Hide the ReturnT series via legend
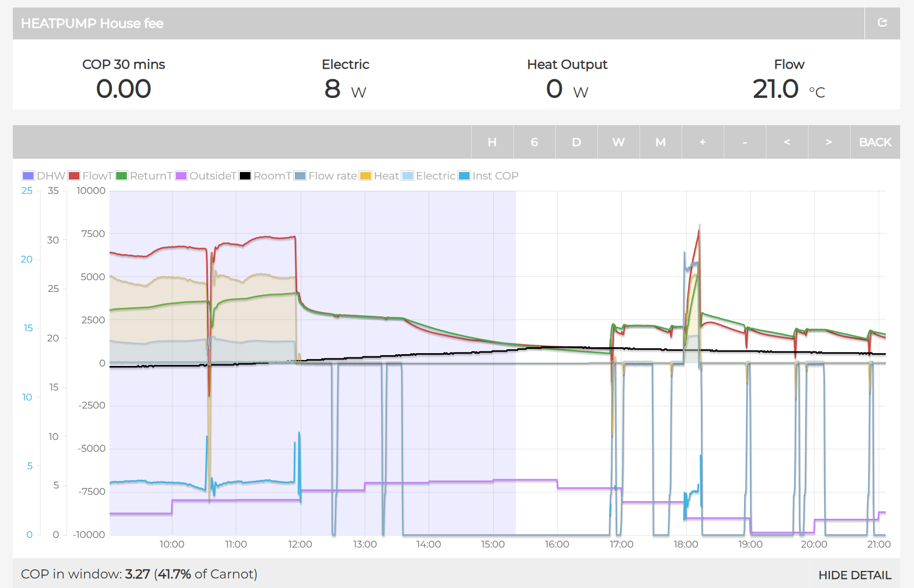914x588 pixels. (x=144, y=176)
